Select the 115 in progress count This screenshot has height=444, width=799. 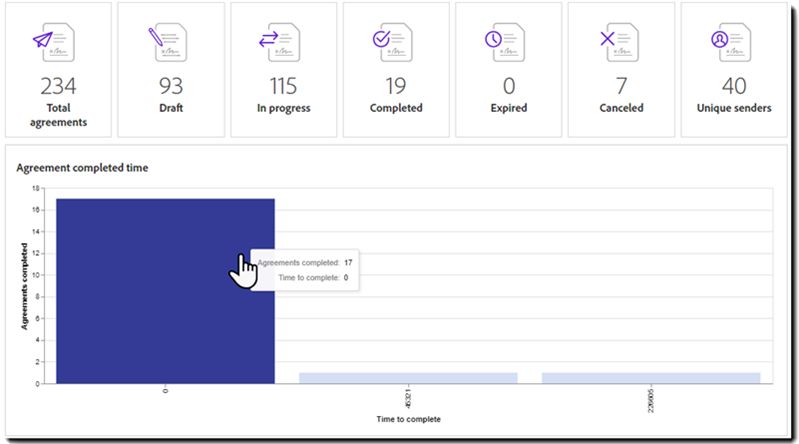point(283,86)
